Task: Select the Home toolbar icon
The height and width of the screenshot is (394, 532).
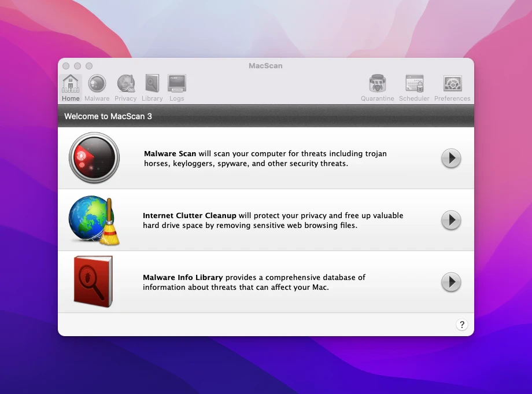Action: point(71,88)
